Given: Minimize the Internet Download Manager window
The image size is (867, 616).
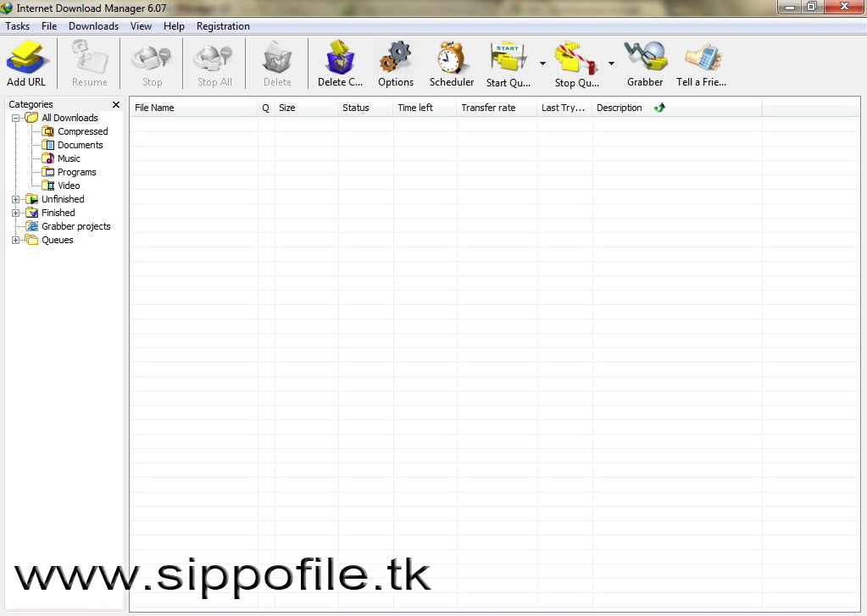Looking at the screenshot, I should 790,7.
